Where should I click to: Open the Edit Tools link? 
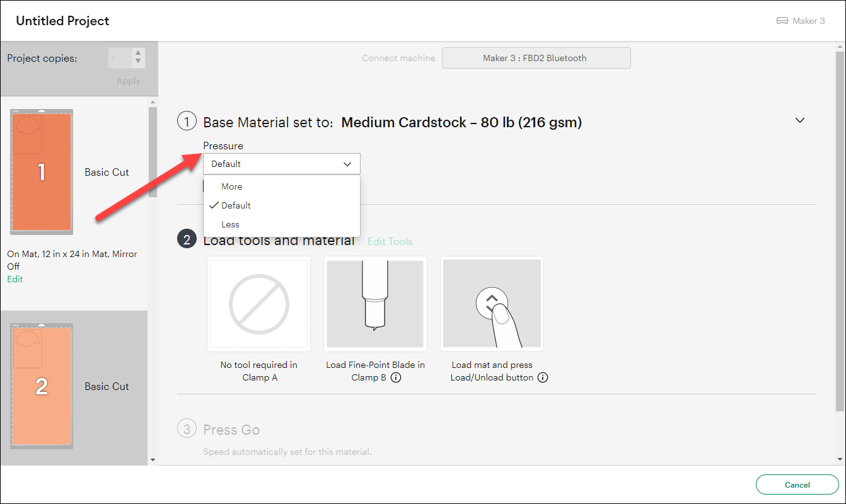[x=390, y=241]
